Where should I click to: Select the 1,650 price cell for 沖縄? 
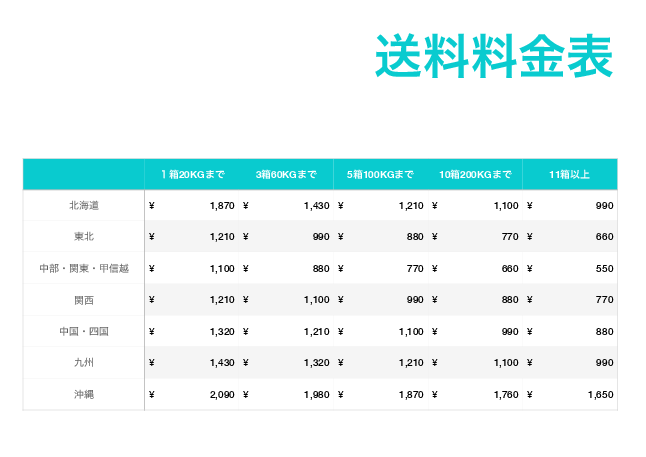tap(599, 395)
